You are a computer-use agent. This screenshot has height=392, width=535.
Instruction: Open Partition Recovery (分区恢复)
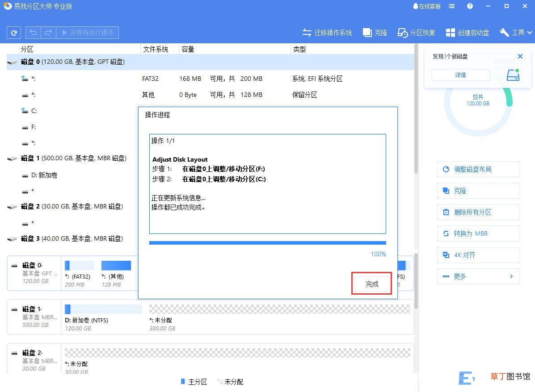416,33
